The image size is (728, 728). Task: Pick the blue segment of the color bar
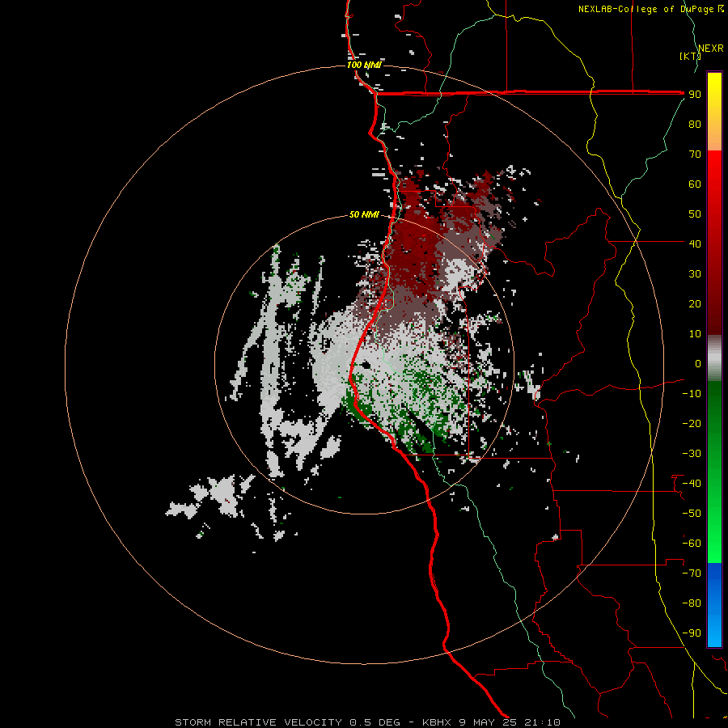coord(714,605)
